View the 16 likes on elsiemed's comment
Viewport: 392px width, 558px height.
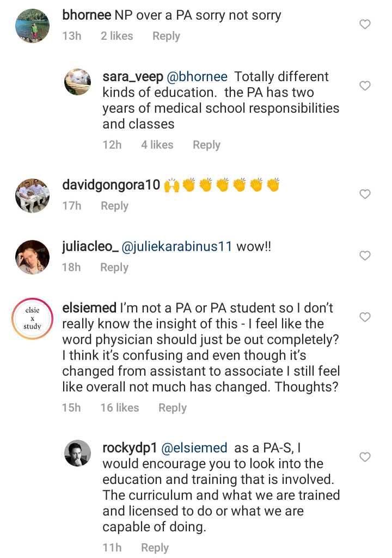(120, 408)
